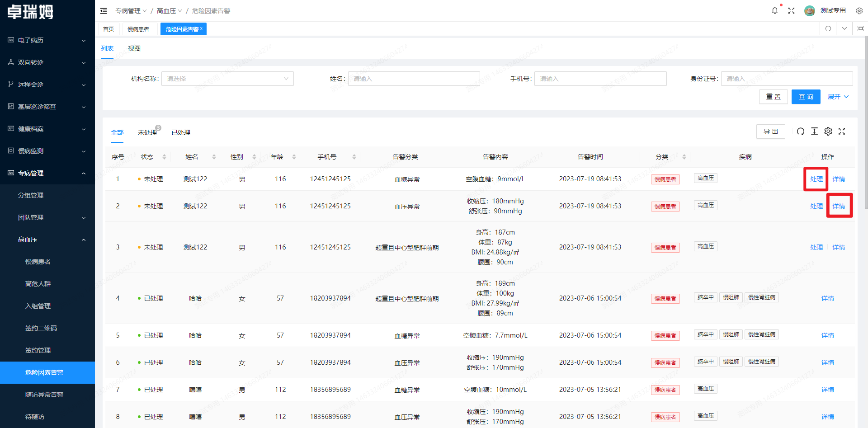The width and height of the screenshot is (868, 428).
Task: Switch to the 视图 tab
Action: pos(134,48)
